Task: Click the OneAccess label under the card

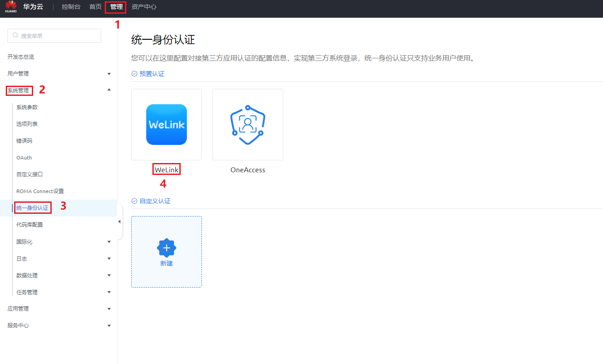Action: pyautogui.click(x=248, y=170)
